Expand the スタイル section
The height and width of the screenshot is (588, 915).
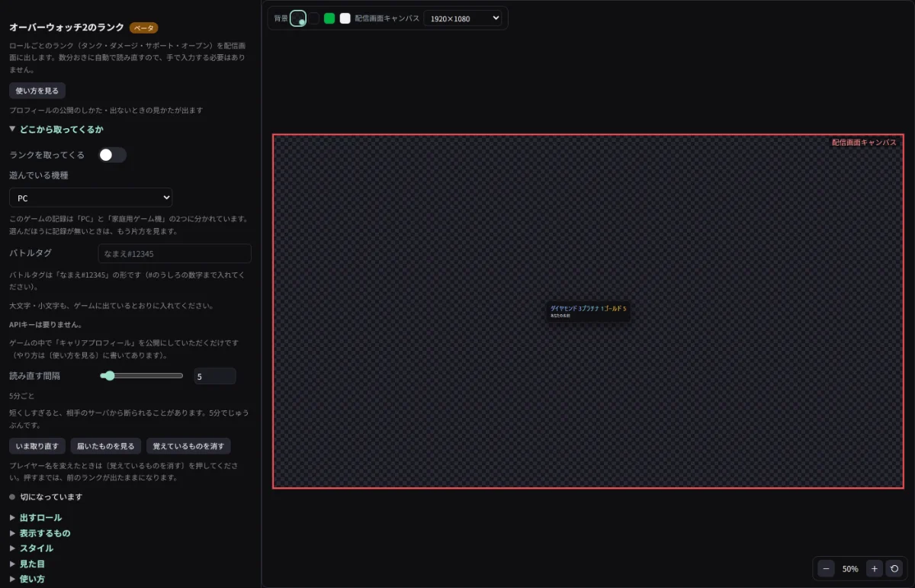click(x=31, y=548)
